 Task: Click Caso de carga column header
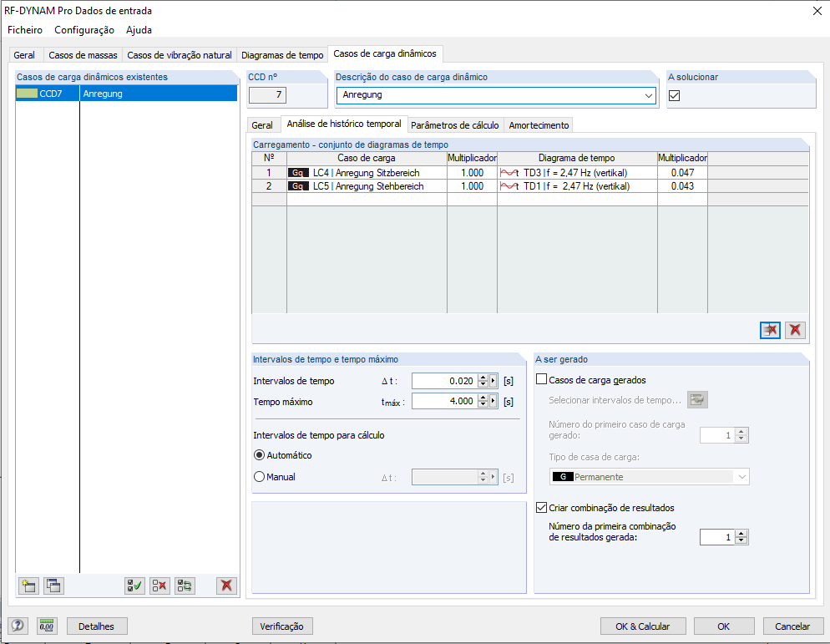click(367, 158)
